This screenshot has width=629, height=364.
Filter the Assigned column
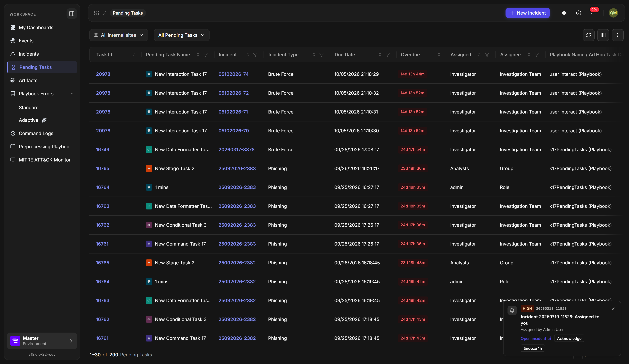click(487, 55)
